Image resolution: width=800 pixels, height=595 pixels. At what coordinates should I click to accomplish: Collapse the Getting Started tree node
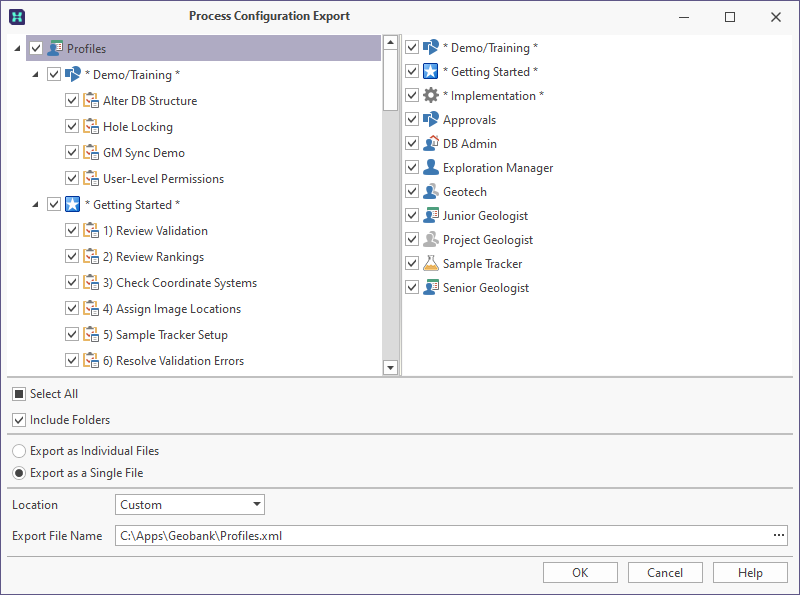point(35,205)
